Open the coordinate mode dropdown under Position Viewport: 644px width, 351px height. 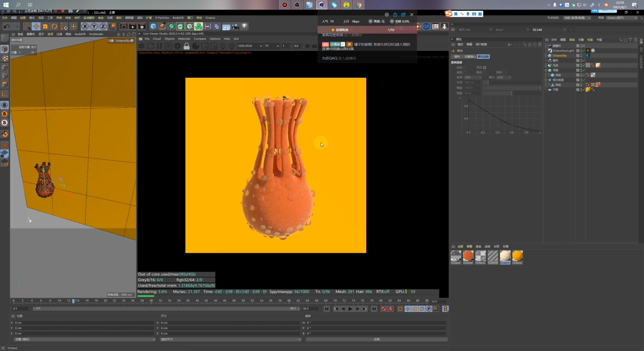(84, 339)
